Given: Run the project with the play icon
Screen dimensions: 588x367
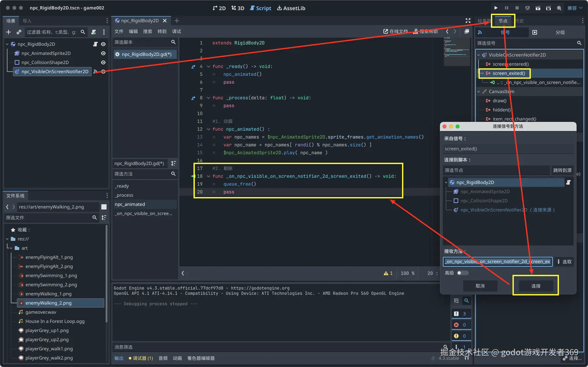Looking at the screenshot, I should [x=496, y=8].
